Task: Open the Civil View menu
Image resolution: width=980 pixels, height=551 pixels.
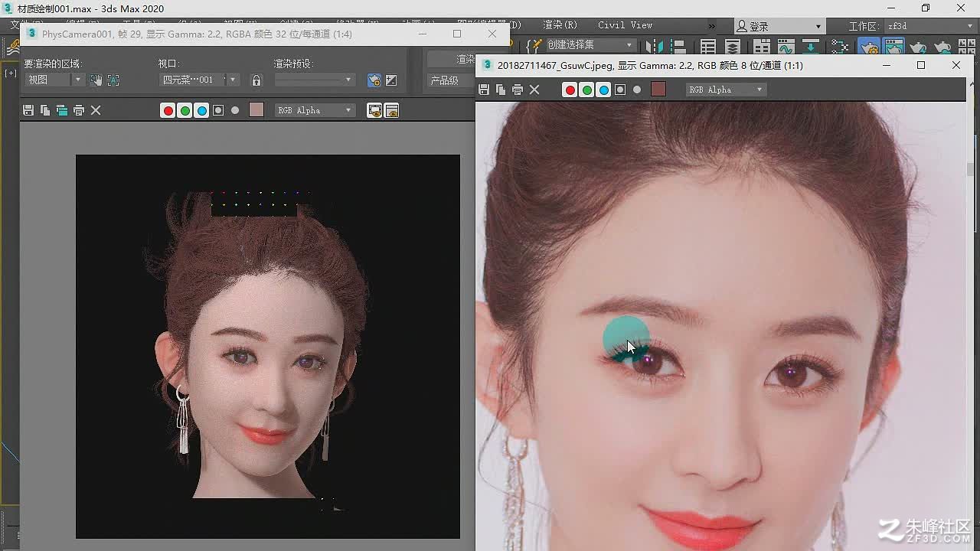Action: tap(625, 24)
